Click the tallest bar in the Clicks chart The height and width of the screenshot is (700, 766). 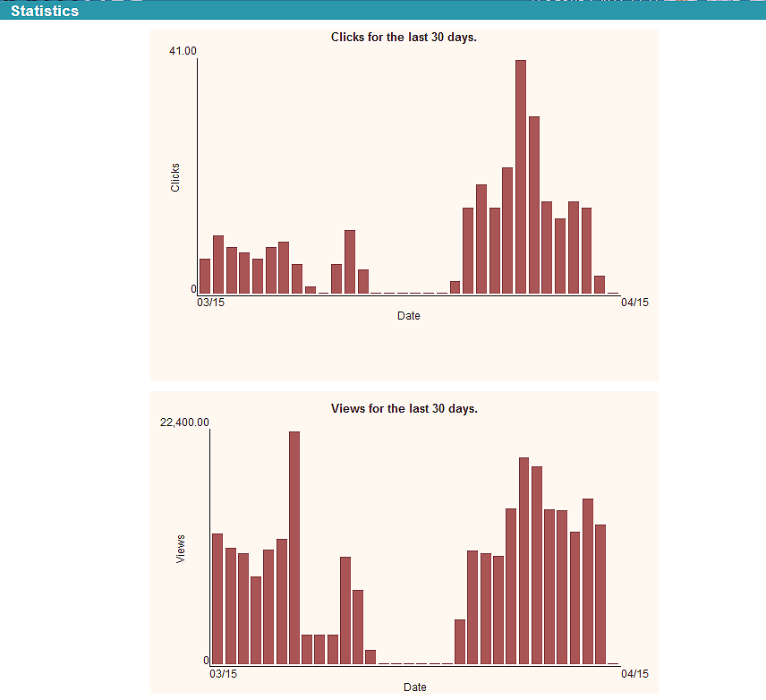click(x=521, y=177)
